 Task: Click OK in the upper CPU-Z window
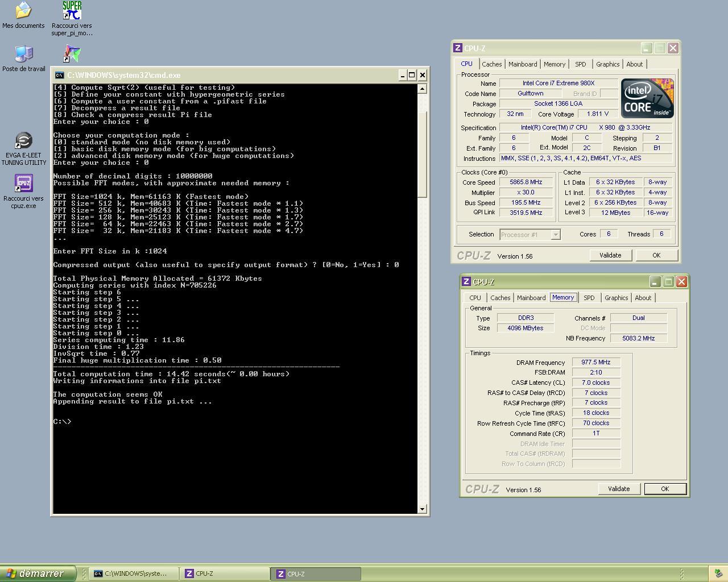click(x=656, y=255)
